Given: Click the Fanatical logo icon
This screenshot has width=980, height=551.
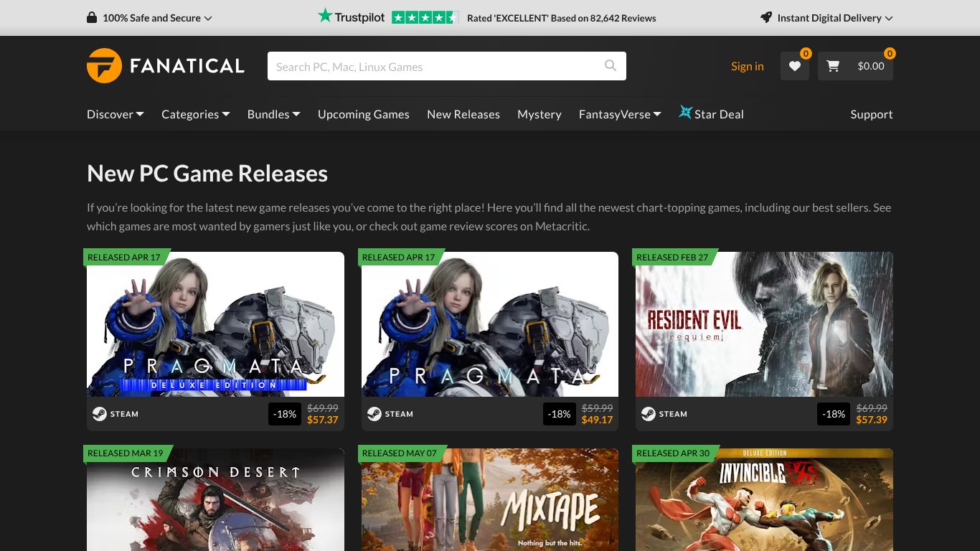Looking at the screenshot, I should coord(104,66).
